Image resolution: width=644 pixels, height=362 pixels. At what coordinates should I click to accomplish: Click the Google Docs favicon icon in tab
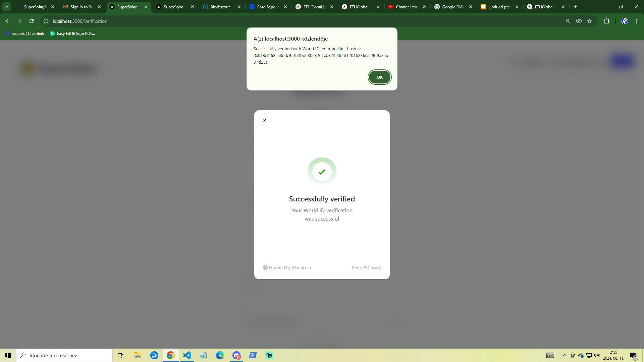484,7
